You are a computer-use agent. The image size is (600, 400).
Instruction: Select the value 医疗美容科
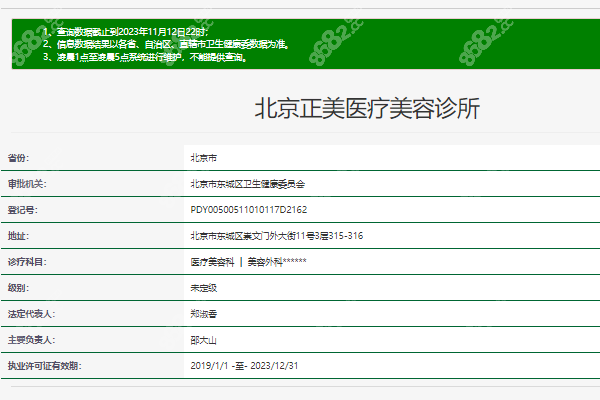(x=212, y=262)
